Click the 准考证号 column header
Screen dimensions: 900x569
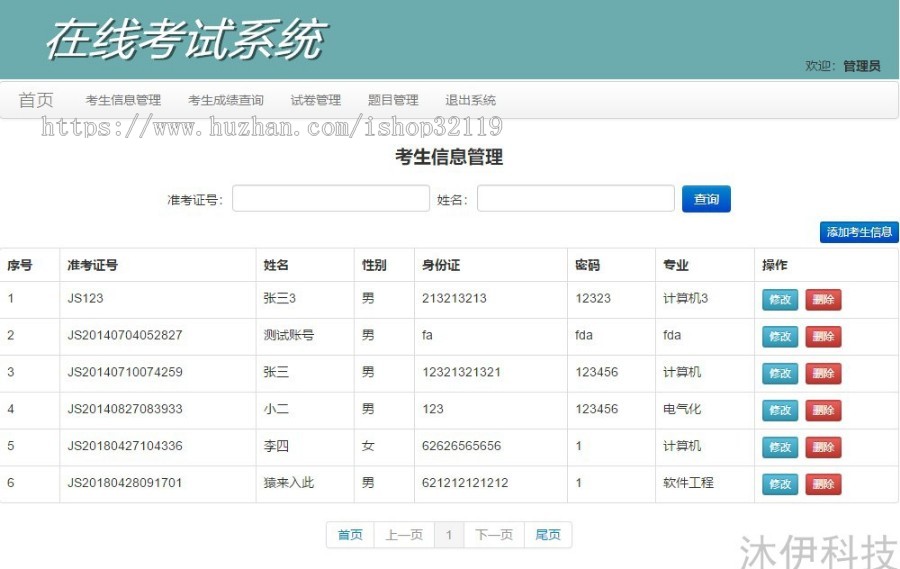(92, 265)
